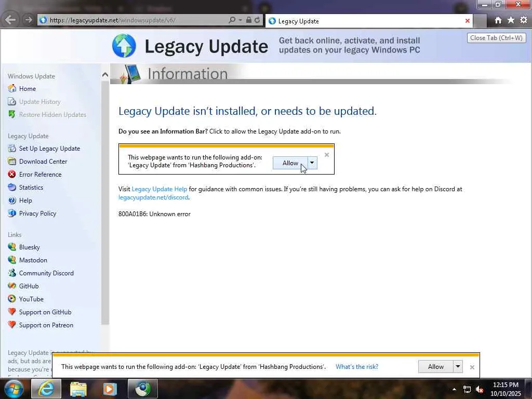This screenshot has height=399, width=532.
Task: Open the Windows Start orb
Action: coord(14,389)
